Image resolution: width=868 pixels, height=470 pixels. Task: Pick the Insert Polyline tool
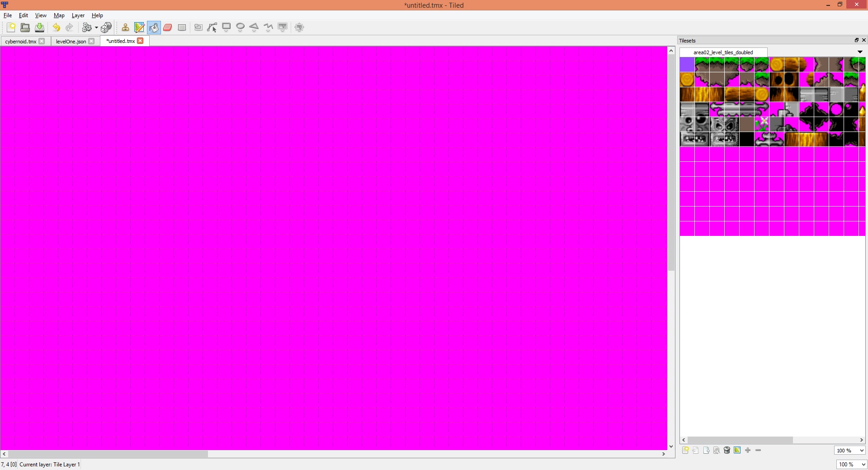269,28
